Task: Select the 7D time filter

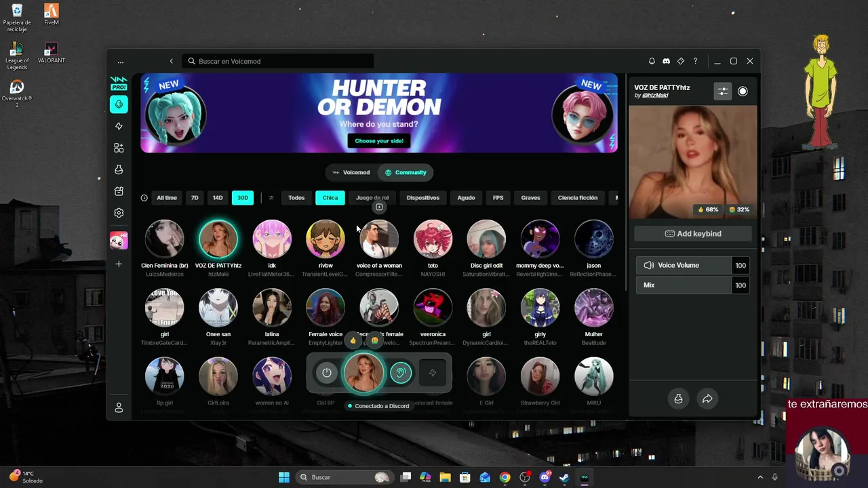Action: tap(195, 198)
